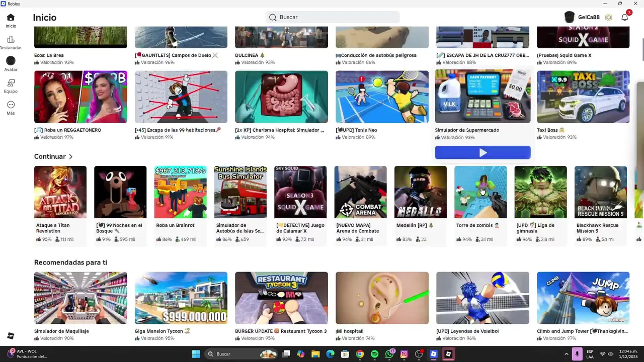Click the Campos de Duelo game title
This screenshot has height=362, width=644.
click(x=177, y=55)
